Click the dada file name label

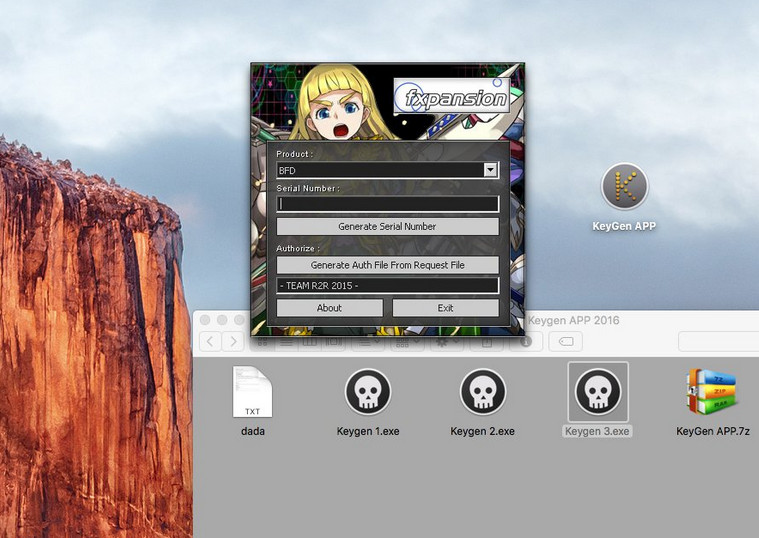pyautogui.click(x=253, y=431)
